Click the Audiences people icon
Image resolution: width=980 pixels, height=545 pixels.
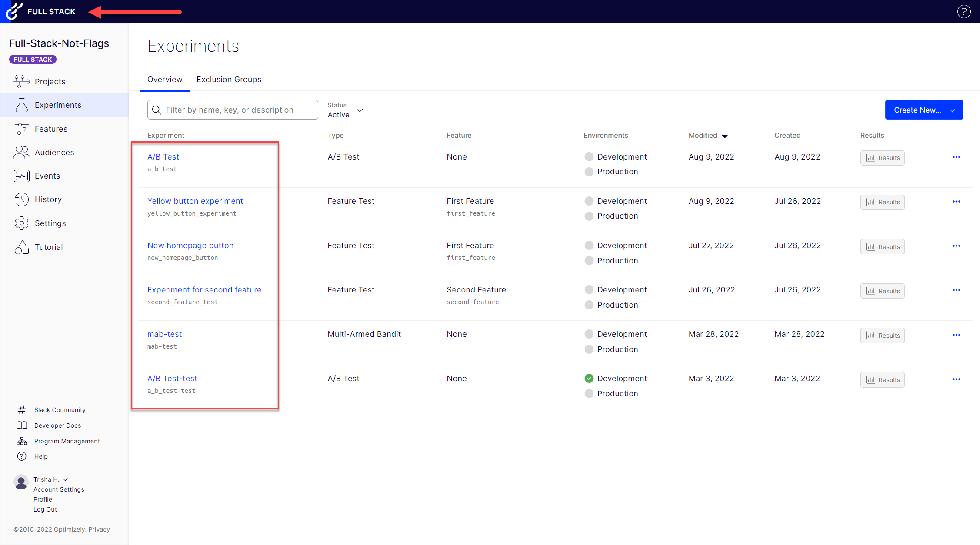pyautogui.click(x=21, y=152)
